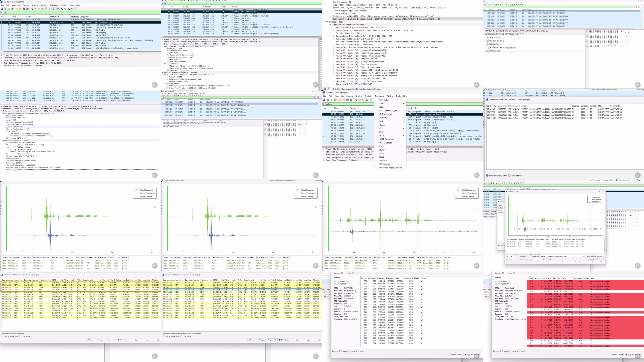
Task: Click the open capture file folder icon in the 'sip' filter window
Action: click(17, 9)
